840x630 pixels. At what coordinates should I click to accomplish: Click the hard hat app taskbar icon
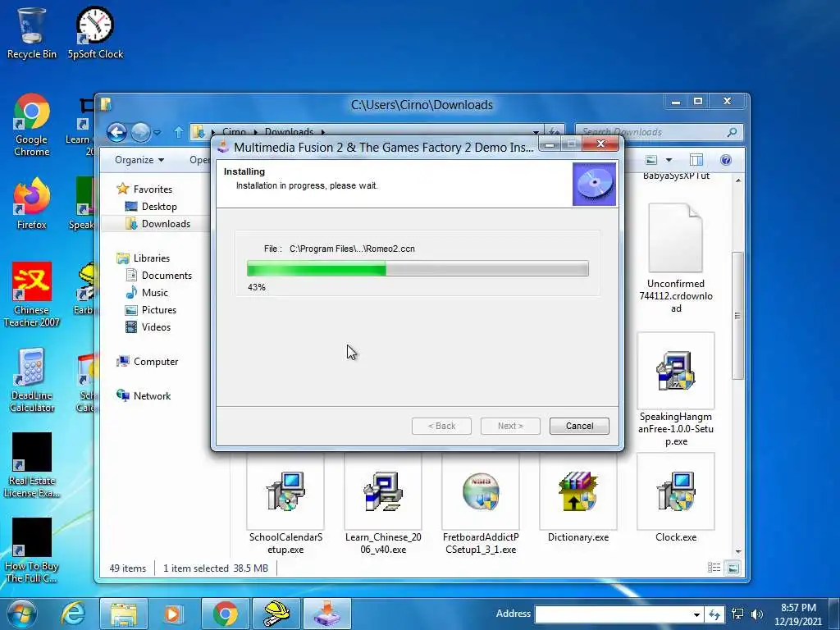pos(276,614)
